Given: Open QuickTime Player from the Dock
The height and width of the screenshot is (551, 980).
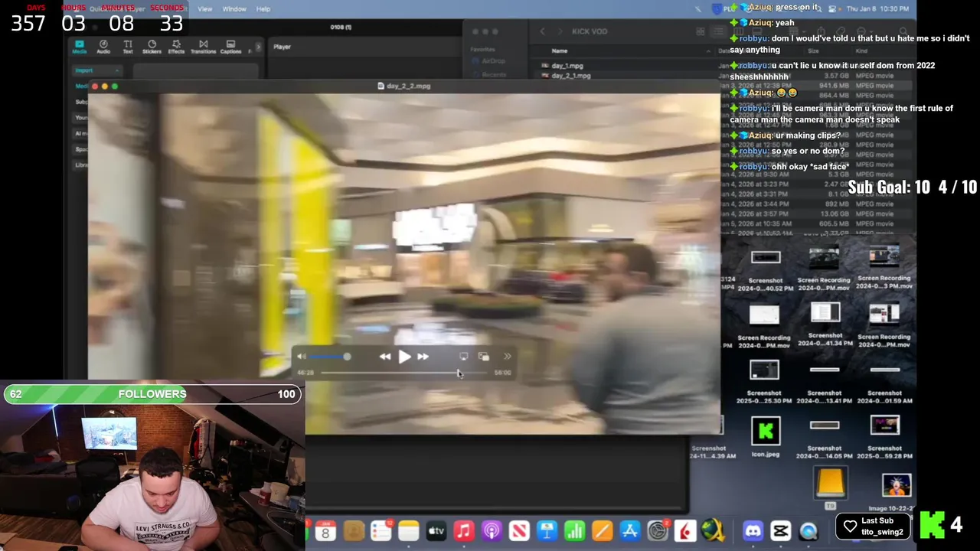Looking at the screenshot, I should 808,530.
